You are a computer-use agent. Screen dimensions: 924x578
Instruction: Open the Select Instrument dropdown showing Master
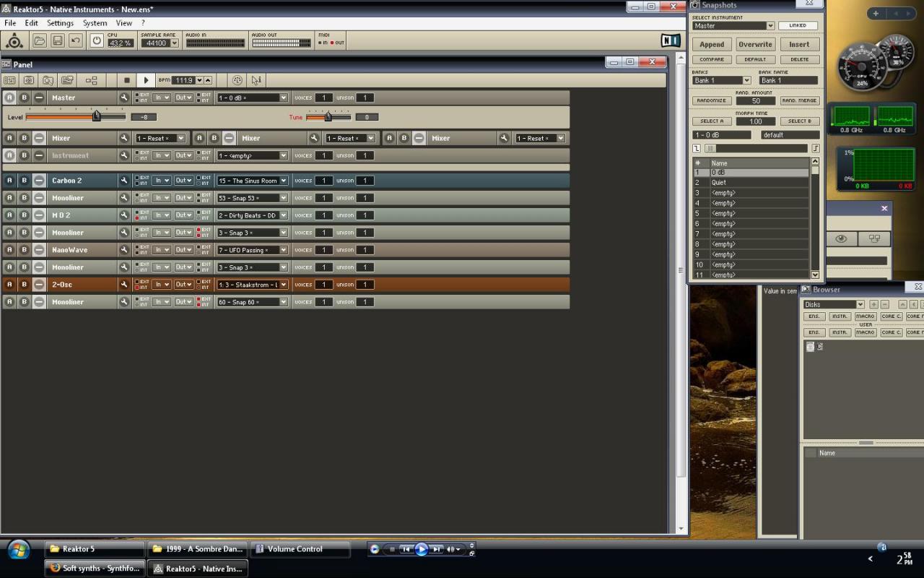point(733,25)
